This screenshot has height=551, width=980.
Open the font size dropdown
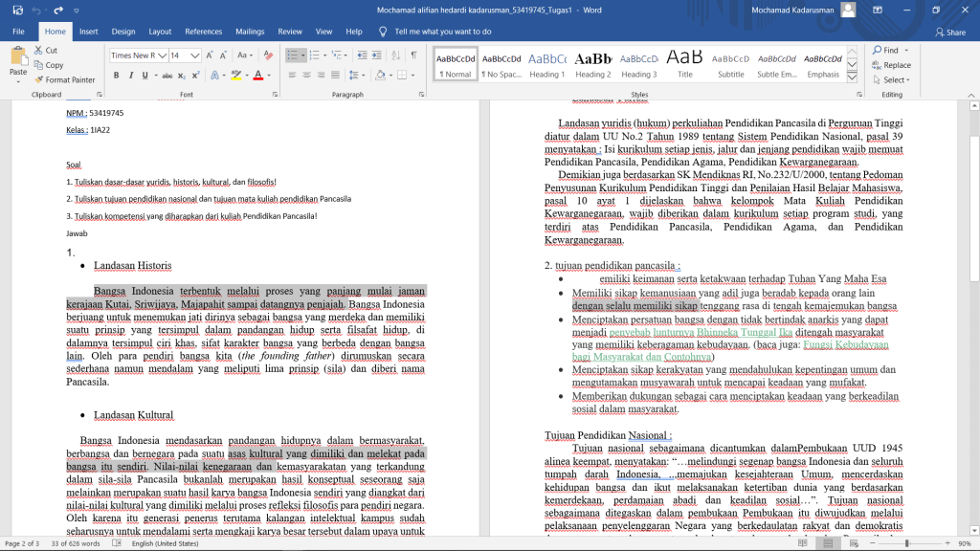point(195,55)
